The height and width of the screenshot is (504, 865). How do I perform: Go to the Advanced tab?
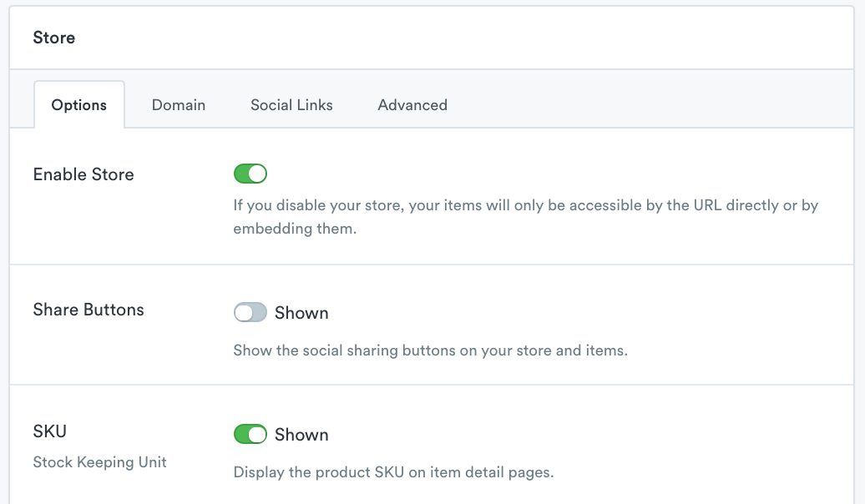[x=412, y=105]
